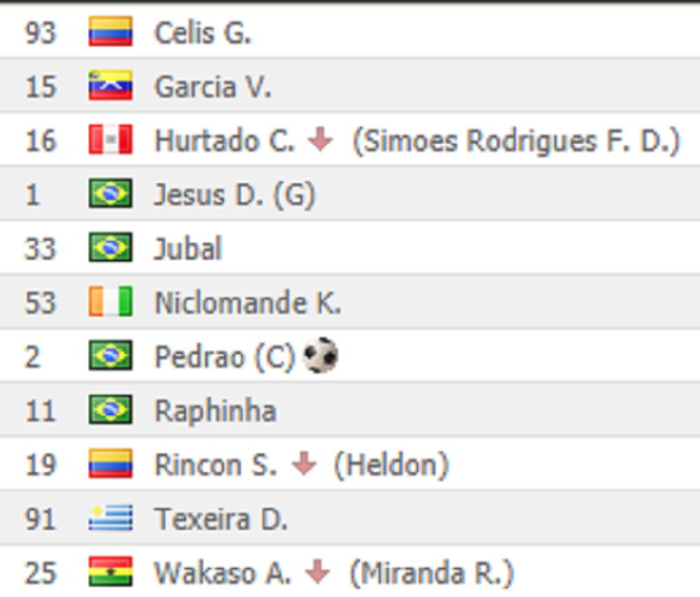
Task: Click the Peru flag beside Hurtado C.
Action: pos(110,140)
